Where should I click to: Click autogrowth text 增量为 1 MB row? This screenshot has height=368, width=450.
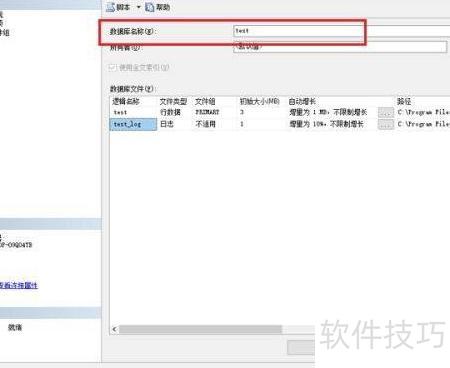[x=328, y=112]
